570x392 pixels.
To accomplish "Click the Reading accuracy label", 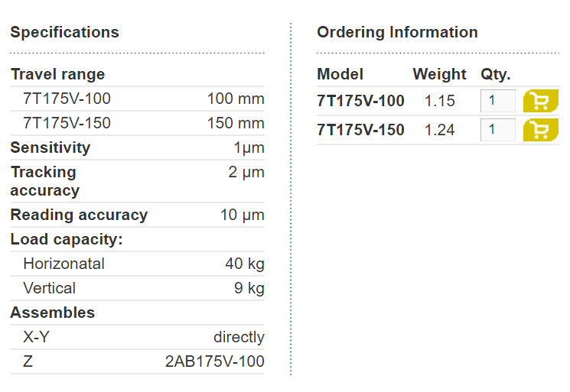I will click(x=79, y=215).
